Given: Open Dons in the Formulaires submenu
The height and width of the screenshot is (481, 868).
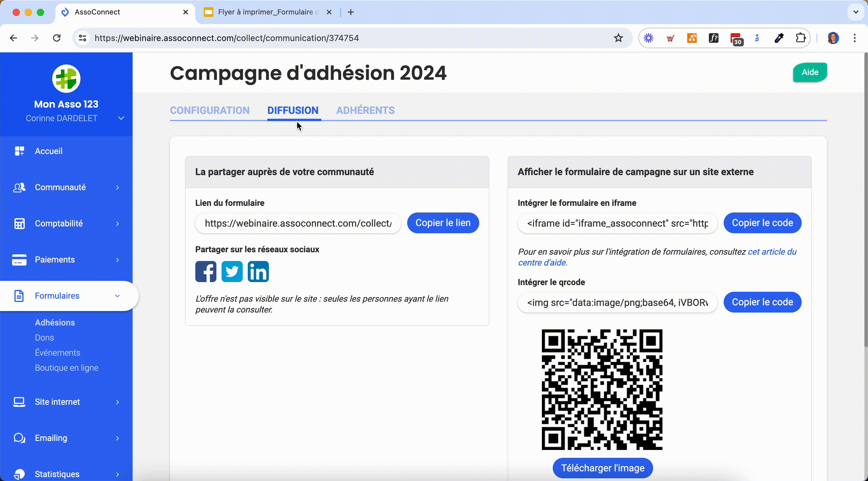Looking at the screenshot, I should [45, 338].
